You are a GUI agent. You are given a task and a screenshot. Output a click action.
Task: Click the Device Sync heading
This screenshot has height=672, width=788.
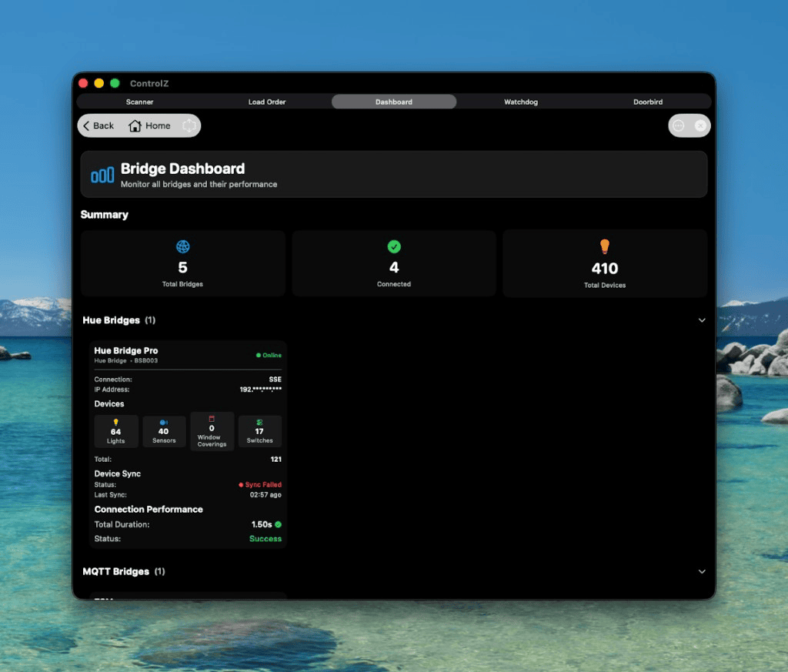118,473
